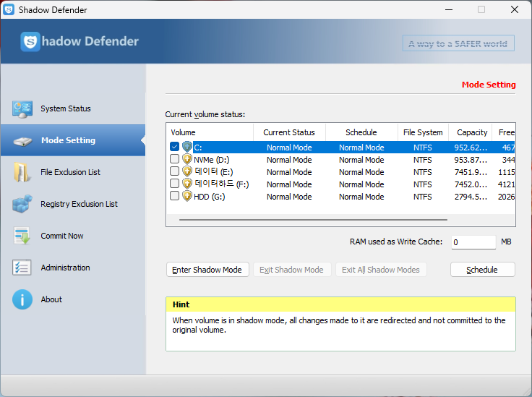This screenshot has width=532, height=397.
Task: Switch to the Administration section
Action: pyautogui.click(x=65, y=268)
